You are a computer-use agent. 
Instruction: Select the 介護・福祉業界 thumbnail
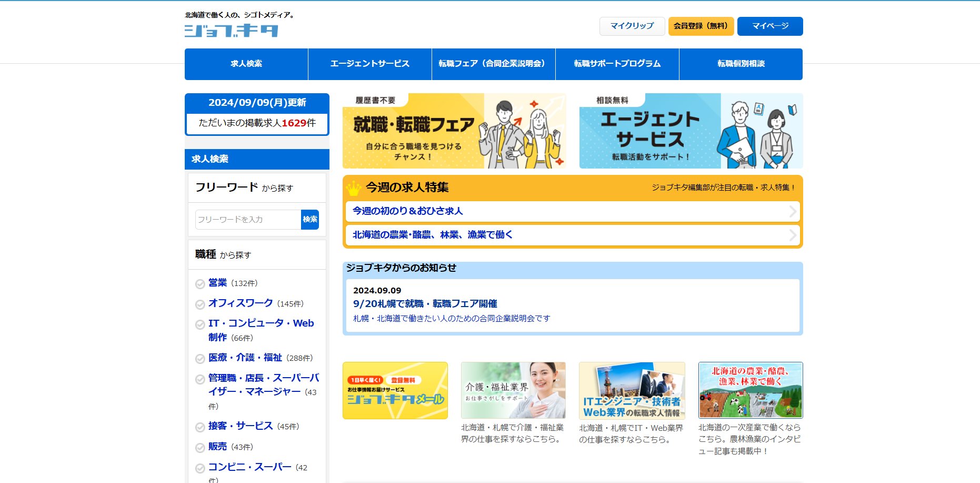click(x=513, y=390)
